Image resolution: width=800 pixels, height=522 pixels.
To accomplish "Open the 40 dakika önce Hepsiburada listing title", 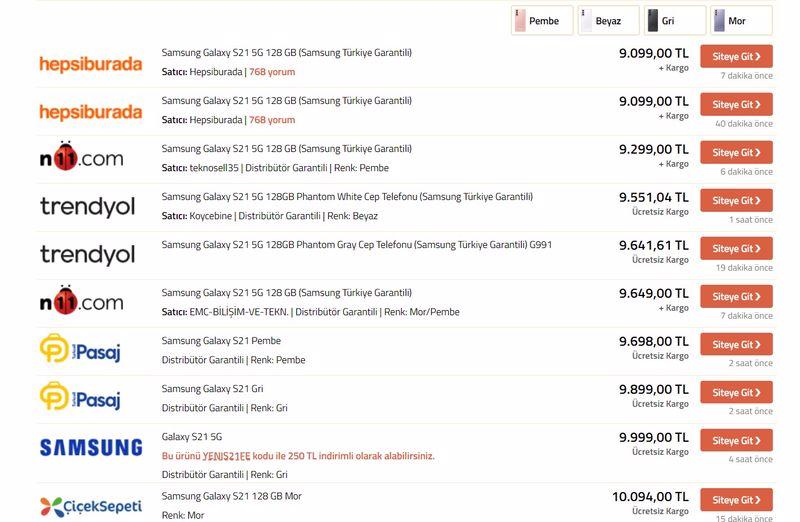I will coord(287,101).
